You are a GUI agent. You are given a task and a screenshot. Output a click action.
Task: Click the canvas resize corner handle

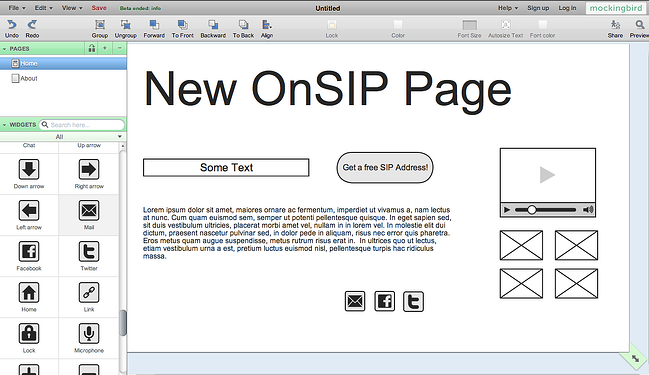coord(635,358)
